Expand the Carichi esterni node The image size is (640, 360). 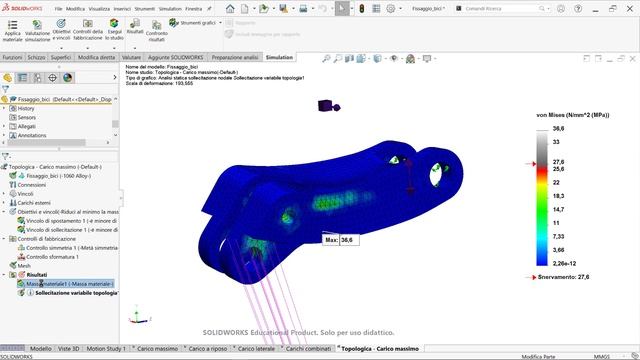point(4,202)
